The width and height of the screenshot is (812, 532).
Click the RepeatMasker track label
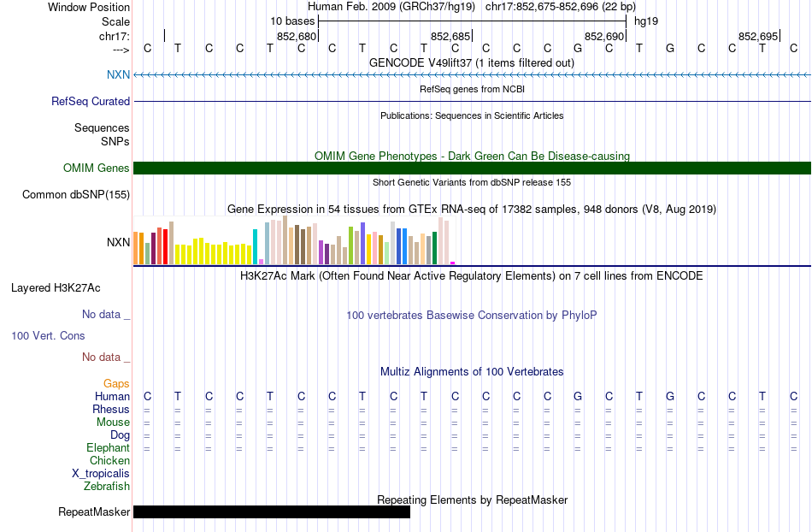94,511
